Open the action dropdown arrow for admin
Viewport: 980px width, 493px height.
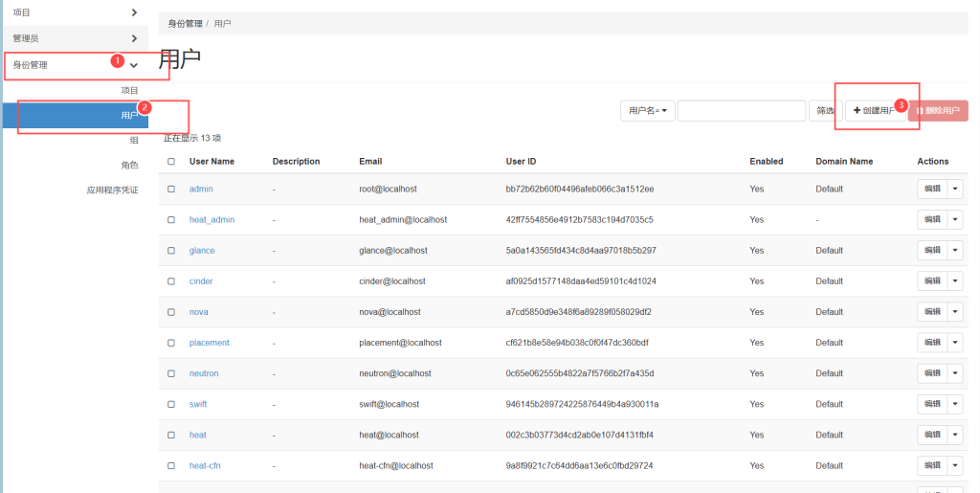[x=955, y=189]
